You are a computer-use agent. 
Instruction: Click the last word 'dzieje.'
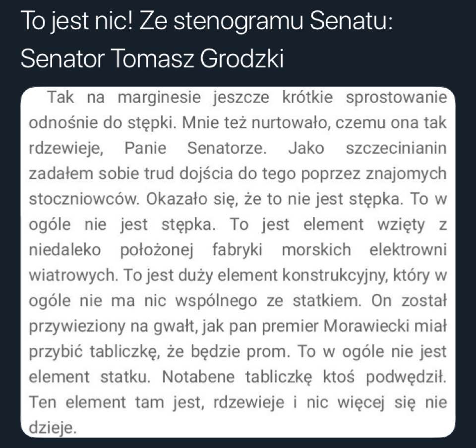52,428
